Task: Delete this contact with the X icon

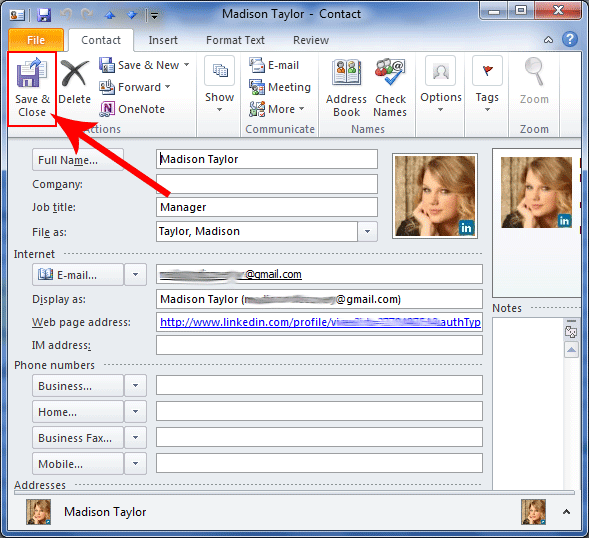Action: (x=74, y=82)
